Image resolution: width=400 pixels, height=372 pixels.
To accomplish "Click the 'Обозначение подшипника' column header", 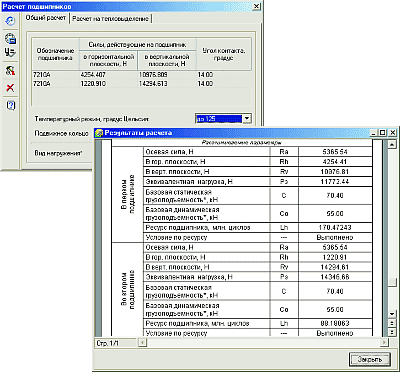I will [56, 54].
